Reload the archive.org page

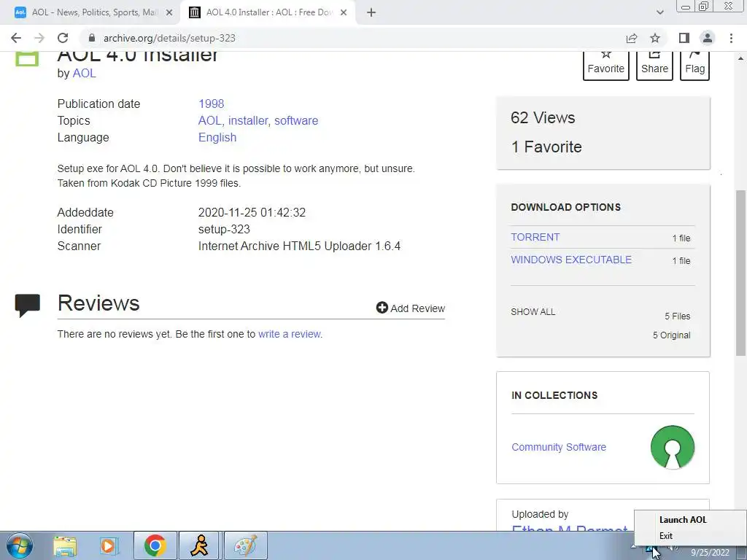(x=63, y=38)
